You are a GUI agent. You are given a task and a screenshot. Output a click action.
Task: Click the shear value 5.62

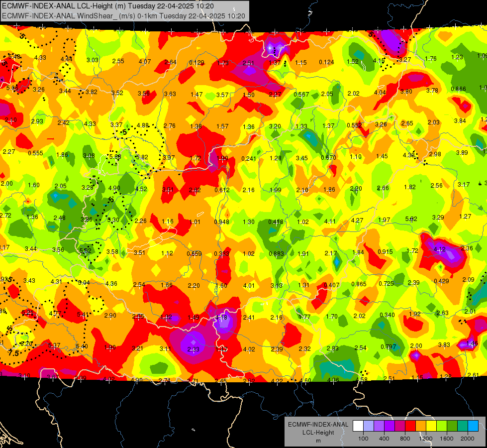pyautogui.click(x=86, y=250)
